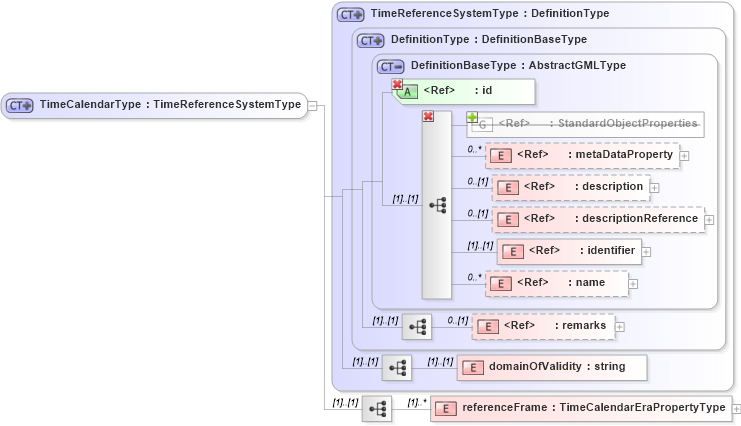Collapse DefinitionBaseType via its CT icon

coord(390,67)
